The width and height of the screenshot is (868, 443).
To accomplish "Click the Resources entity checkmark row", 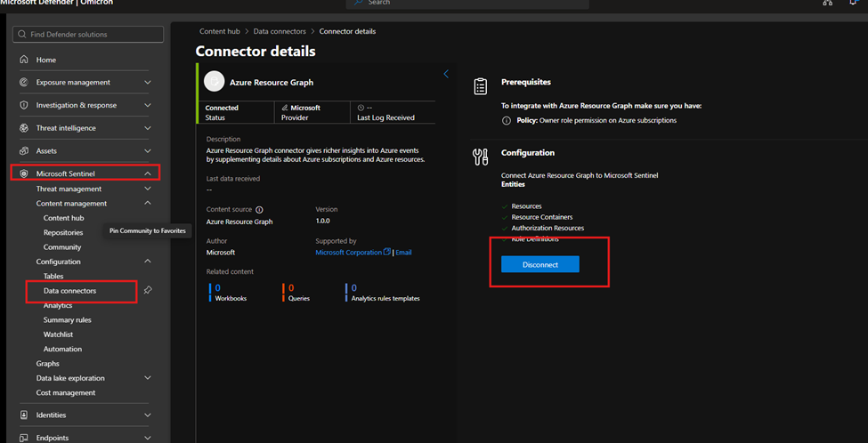I will tap(522, 205).
